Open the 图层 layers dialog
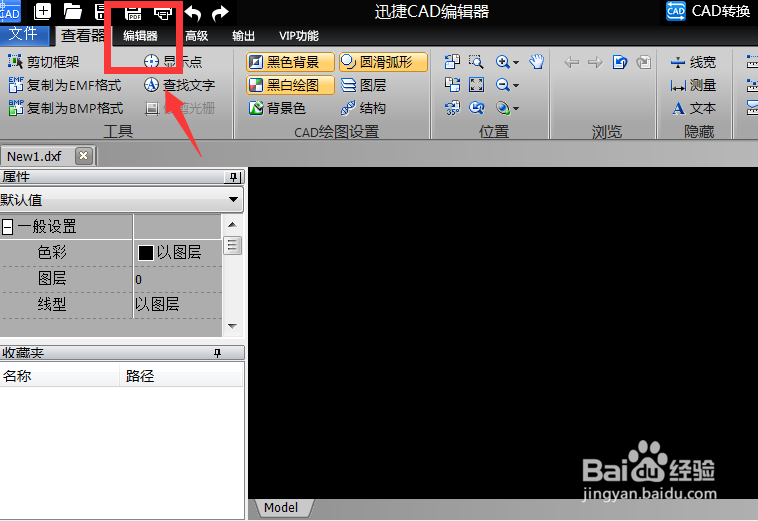 click(364, 85)
